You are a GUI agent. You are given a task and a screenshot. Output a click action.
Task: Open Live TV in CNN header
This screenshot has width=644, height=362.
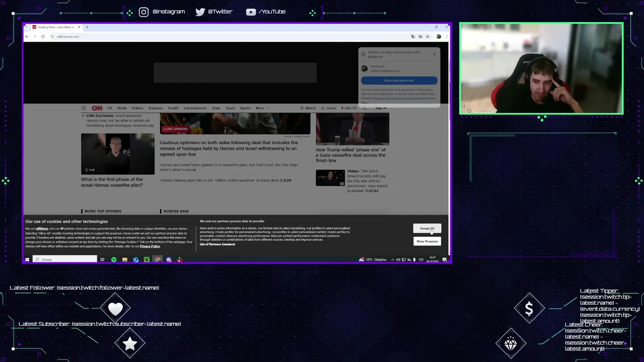[x=349, y=108]
